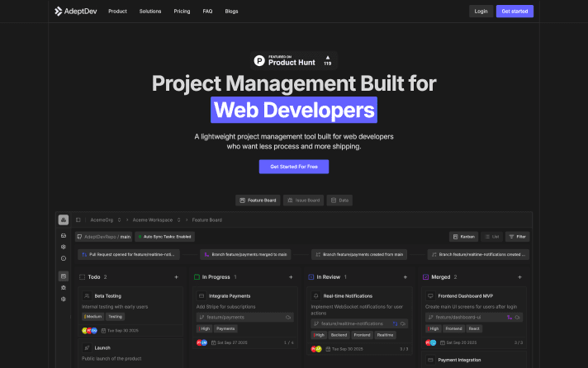Click the In Review column status icon
Viewport: 588px width, 368px height.
(x=311, y=277)
